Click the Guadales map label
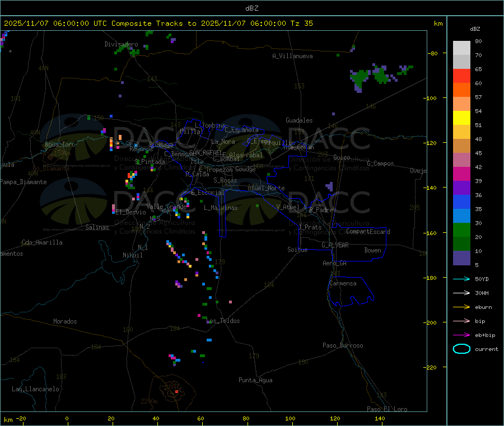The width and height of the screenshot is (504, 426). click(299, 120)
